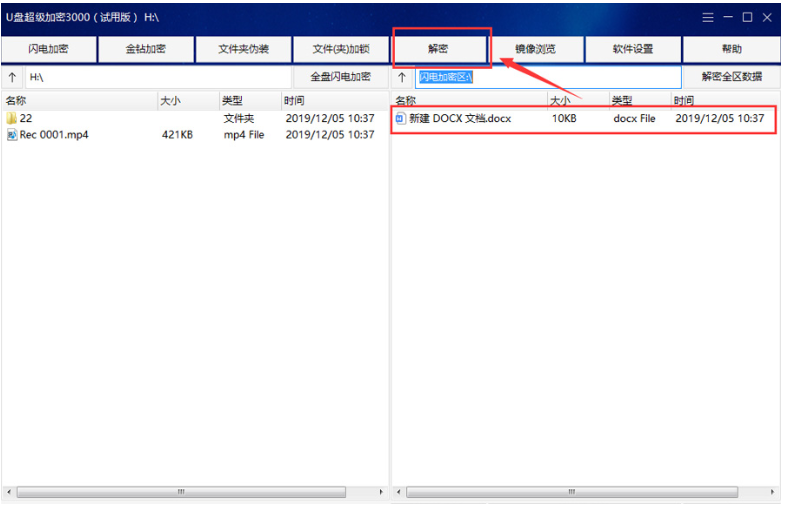
Task: Click the up arrow beside 闪电加密区 path
Action: 402,77
